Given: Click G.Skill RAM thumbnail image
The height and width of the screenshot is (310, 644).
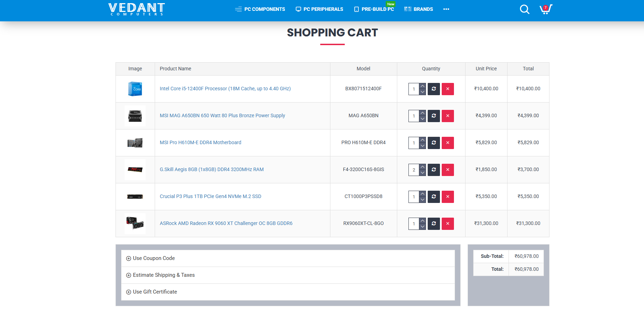Looking at the screenshot, I should 135,170.
